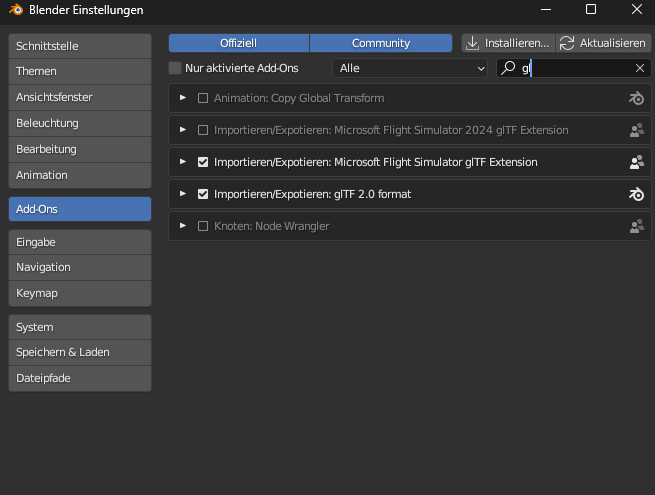Expand Node Wrangler add-on details
655x495 pixels.
[183, 226]
